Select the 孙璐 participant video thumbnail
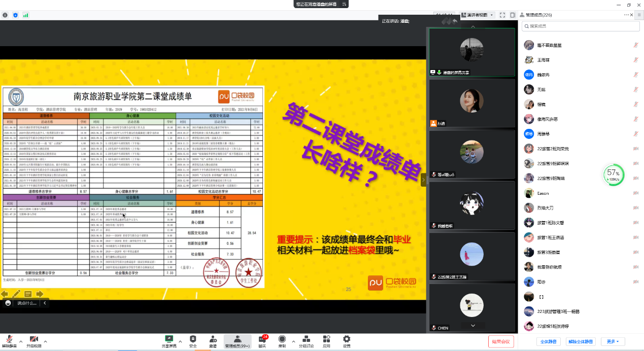 click(x=472, y=102)
